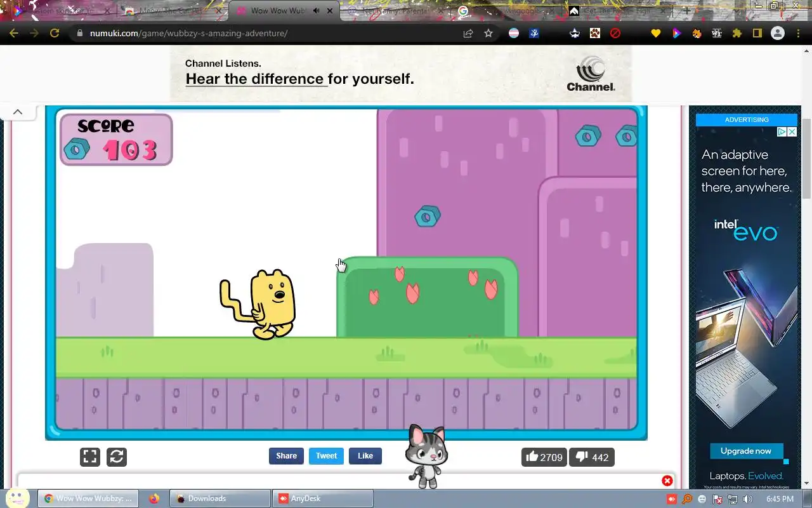Viewport: 812px width, 508px height.
Task: Downvote the game with thumbs down 442
Action: [x=592, y=457]
